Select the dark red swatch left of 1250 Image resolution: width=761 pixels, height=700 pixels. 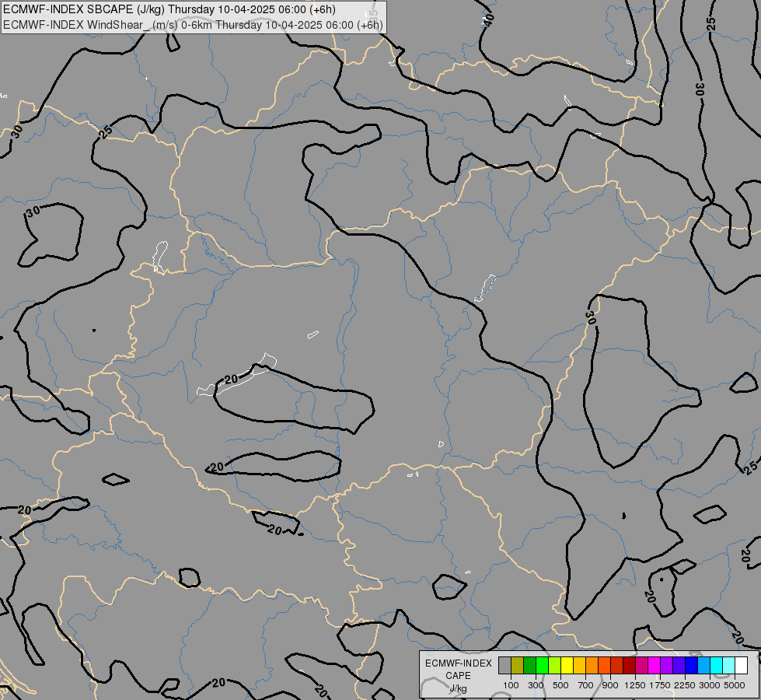pos(629,666)
